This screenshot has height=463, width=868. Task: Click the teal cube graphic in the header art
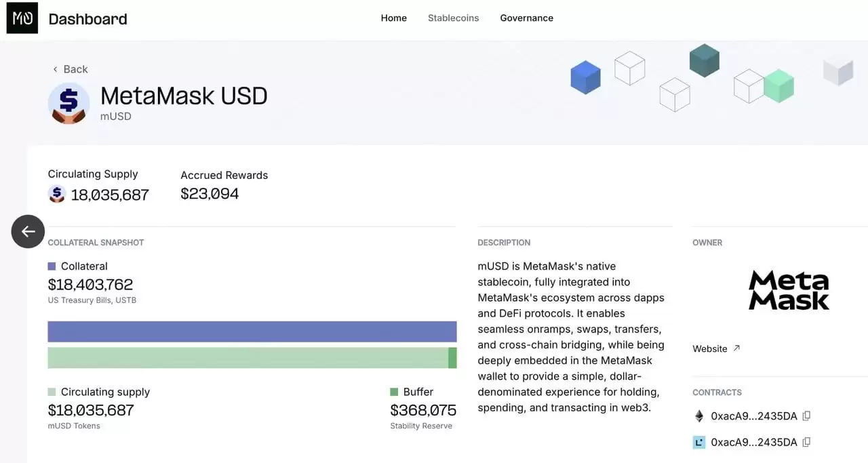(x=704, y=60)
